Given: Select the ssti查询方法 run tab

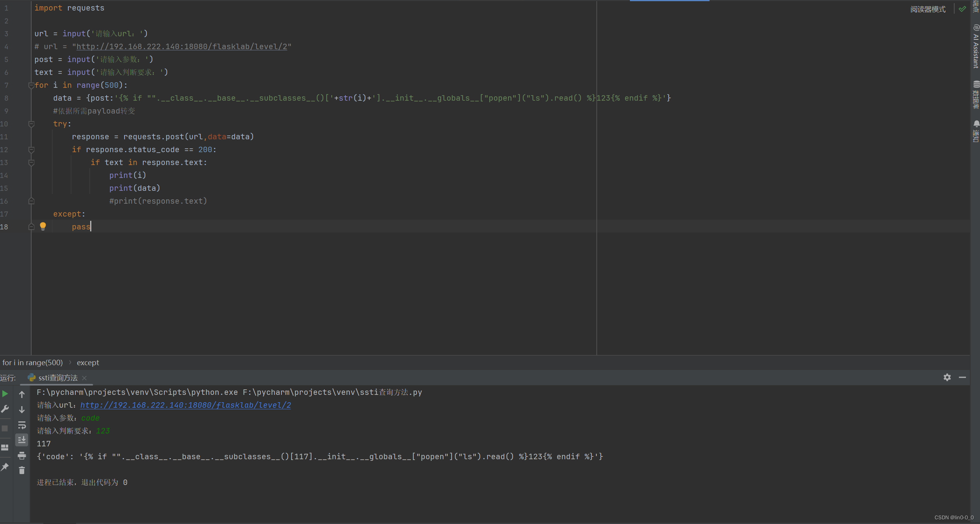Looking at the screenshot, I should click(x=58, y=378).
